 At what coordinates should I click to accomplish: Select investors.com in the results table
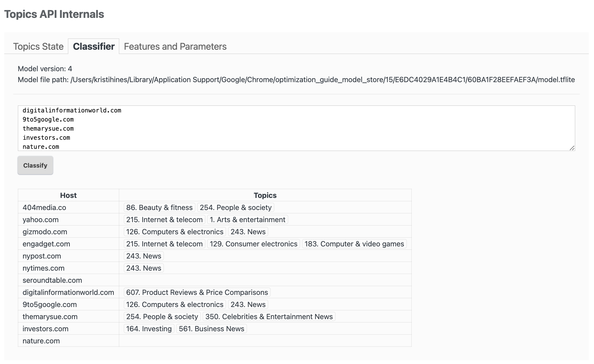pyautogui.click(x=68, y=329)
